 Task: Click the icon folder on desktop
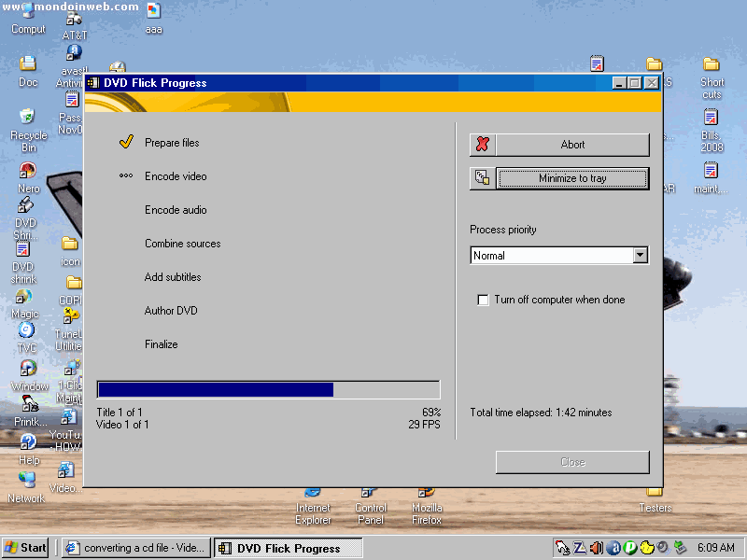click(70, 244)
